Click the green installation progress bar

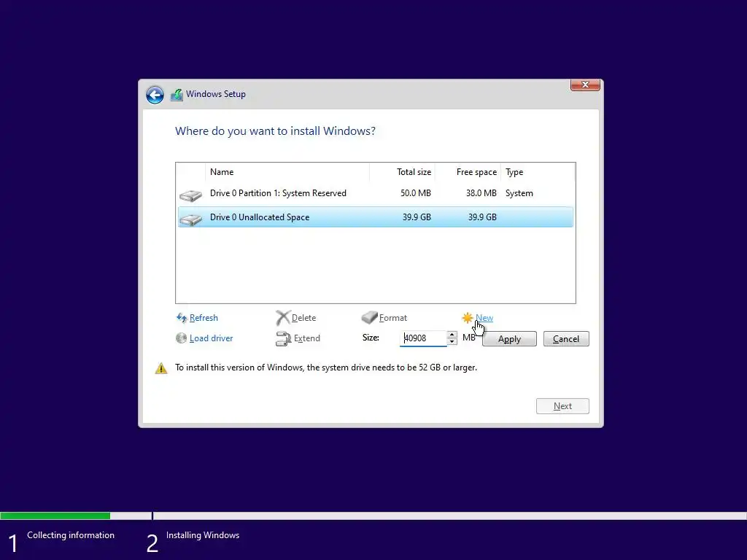[x=55, y=516]
